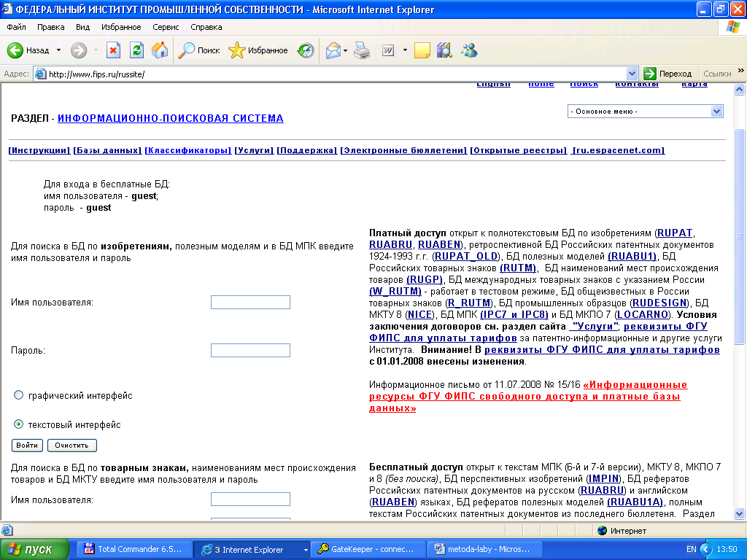The height and width of the screenshot is (560, 747).
Task: Click the Пароль input field
Action: click(251, 351)
